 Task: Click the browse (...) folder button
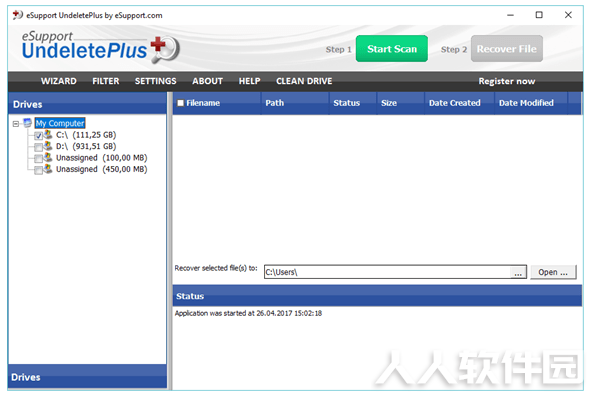click(x=518, y=273)
